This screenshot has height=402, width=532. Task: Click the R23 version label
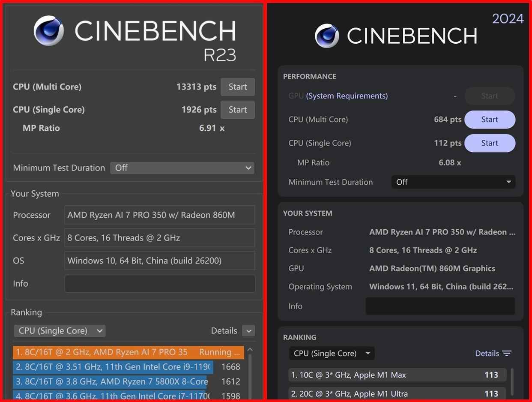pos(220,56)
